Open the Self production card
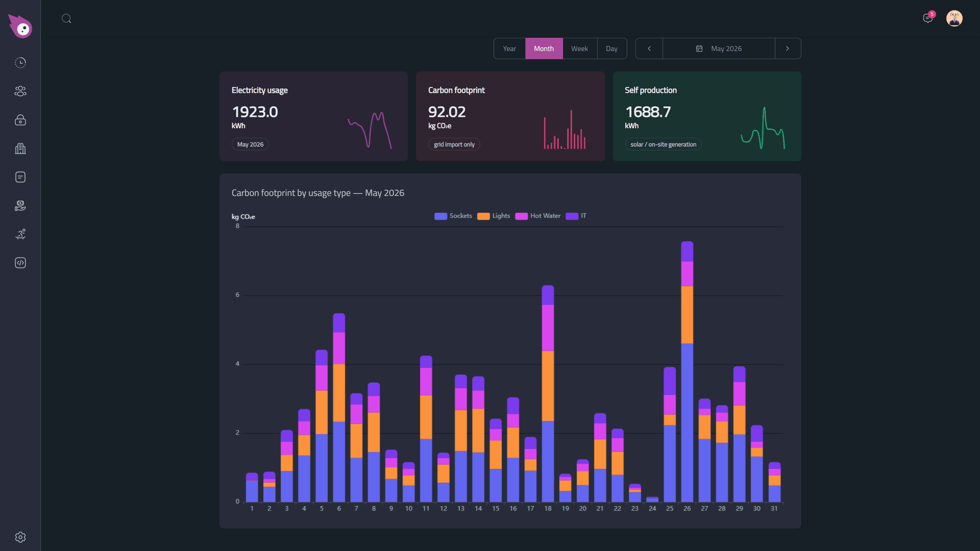 pyautogui.click(x=707, y=116)
